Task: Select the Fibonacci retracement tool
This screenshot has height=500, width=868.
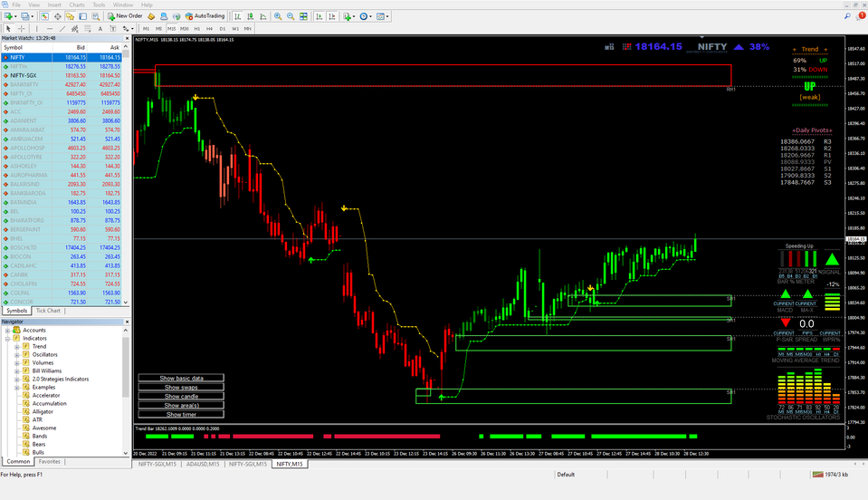Action: pyautogui.click(x=88, y=28)
